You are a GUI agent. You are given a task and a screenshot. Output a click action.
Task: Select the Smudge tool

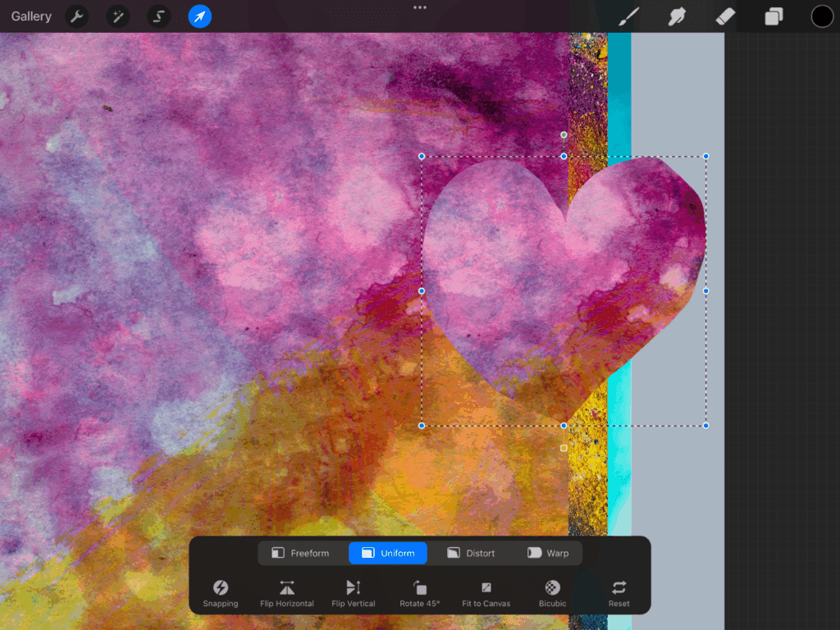pyautogui.click(x=677, y=16)
